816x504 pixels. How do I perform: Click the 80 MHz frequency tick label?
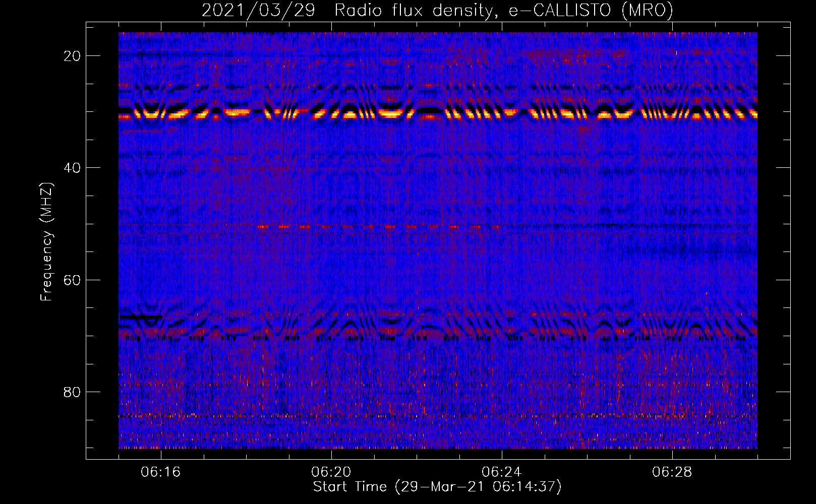pos(73,392)
